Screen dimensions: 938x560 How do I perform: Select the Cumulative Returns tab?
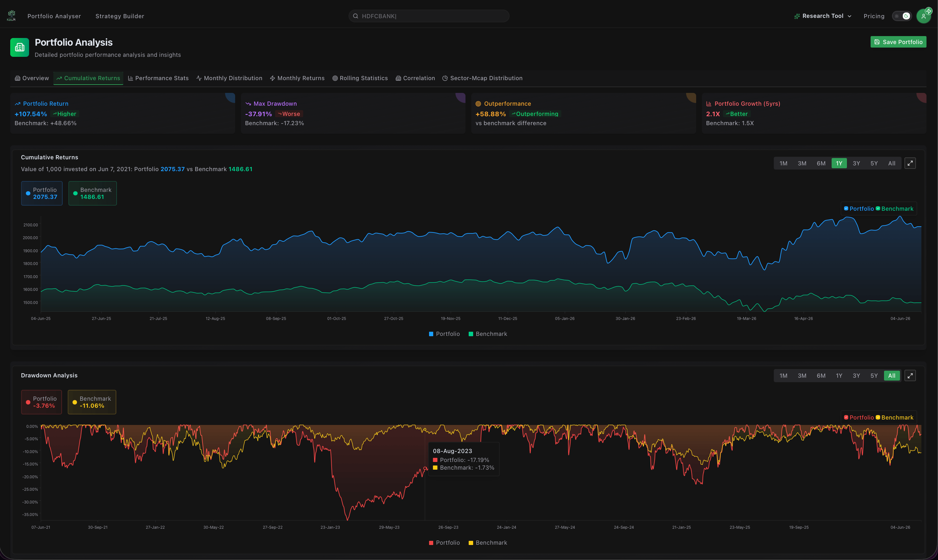point(88,78)
